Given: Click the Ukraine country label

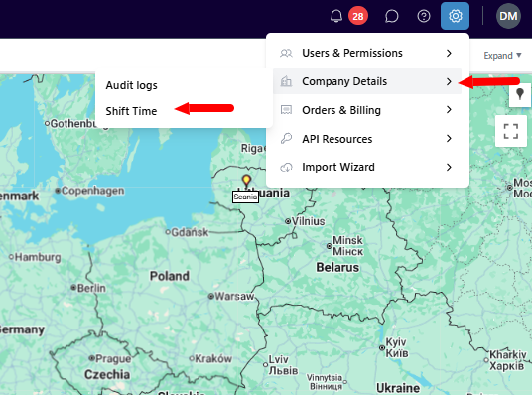Looking at the screenshot, I should (x=398, y=388).
